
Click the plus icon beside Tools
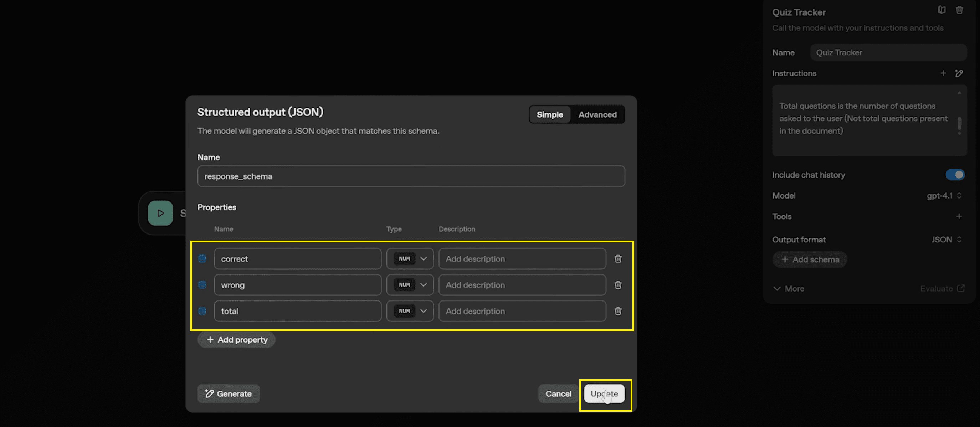[959, 216]
